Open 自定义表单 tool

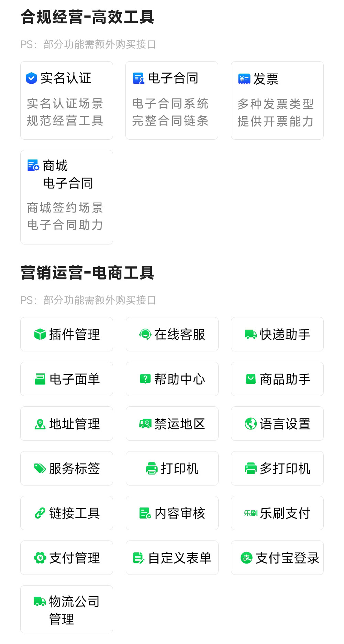pyautogui.click(x=172, y=558)
